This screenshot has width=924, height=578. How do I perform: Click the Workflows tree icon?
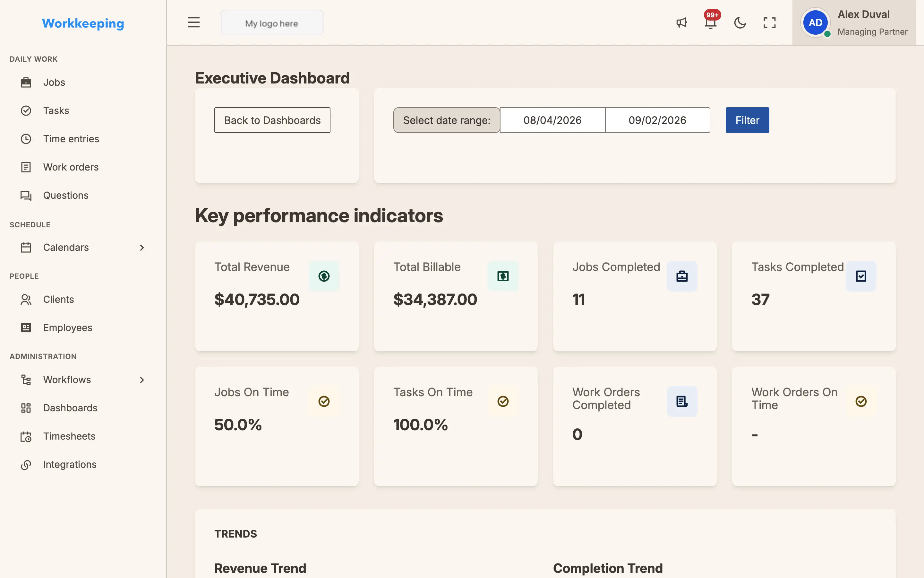26,380
